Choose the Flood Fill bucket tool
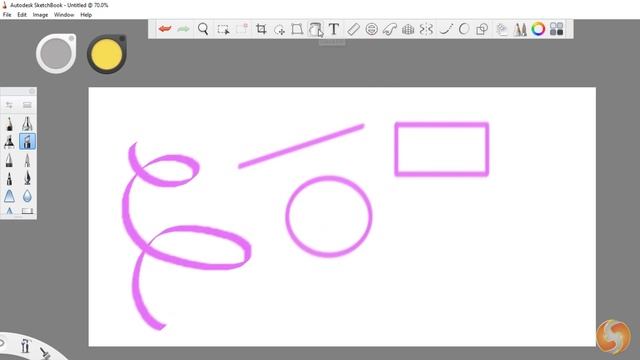The image size is (640, 360). coord(315,29)
